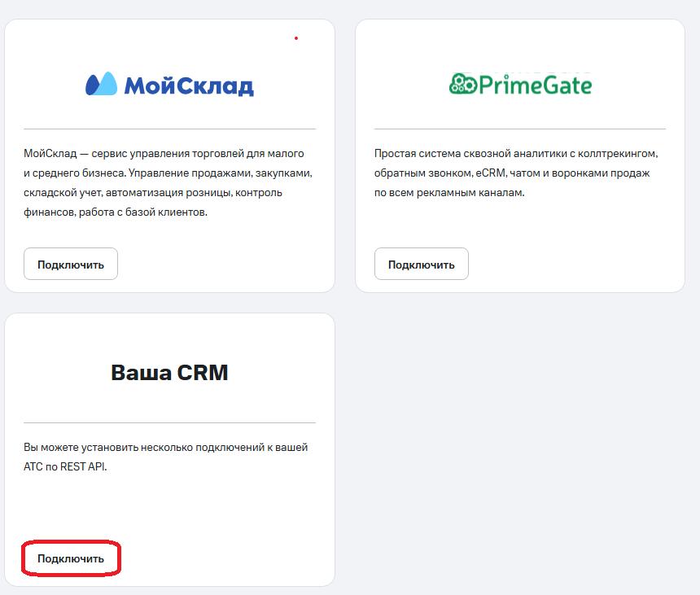The width and height of the screenshot is (700, 595).
Task: Select the Ваша CRM heading
Action: click(169, 373)
